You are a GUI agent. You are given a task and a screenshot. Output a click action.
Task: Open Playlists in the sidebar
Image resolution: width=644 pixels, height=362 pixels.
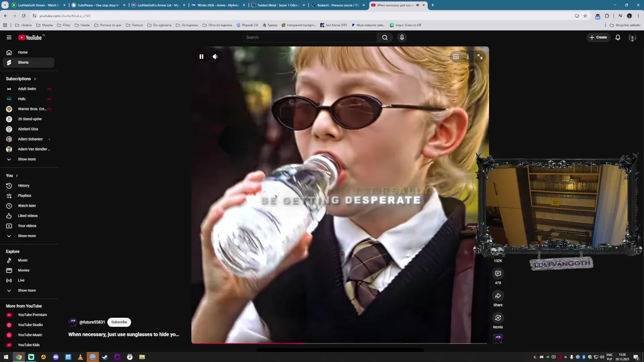click(x=29, y=196)
